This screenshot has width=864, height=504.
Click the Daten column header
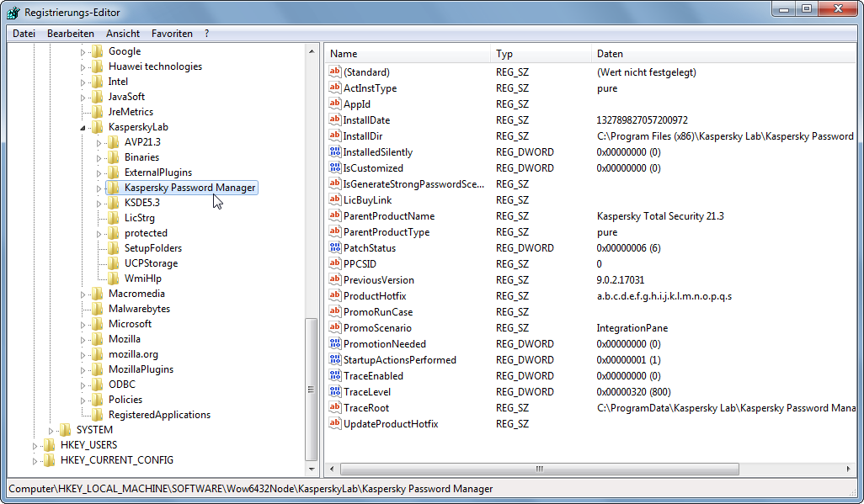point(723,54)
